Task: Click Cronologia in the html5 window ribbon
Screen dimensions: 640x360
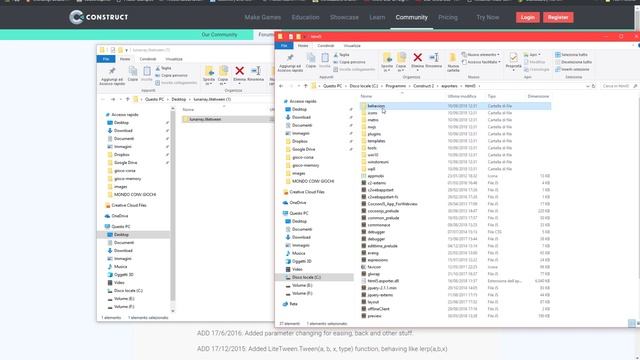Action: pos(536,69)
